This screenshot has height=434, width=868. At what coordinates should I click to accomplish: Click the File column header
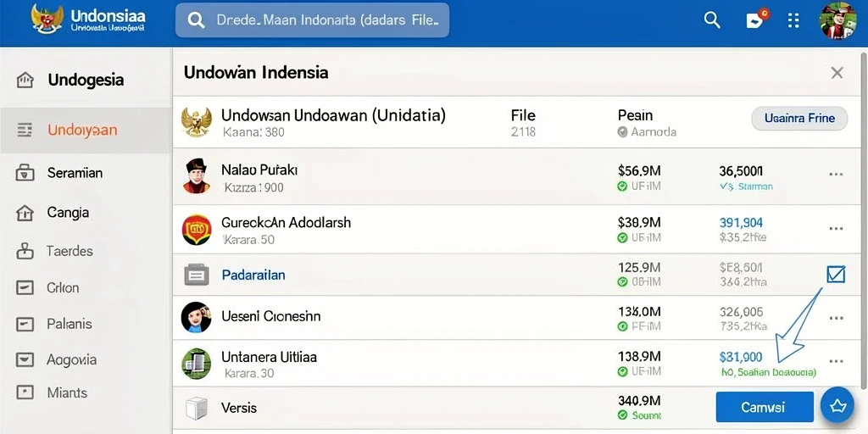pos(523,115)
